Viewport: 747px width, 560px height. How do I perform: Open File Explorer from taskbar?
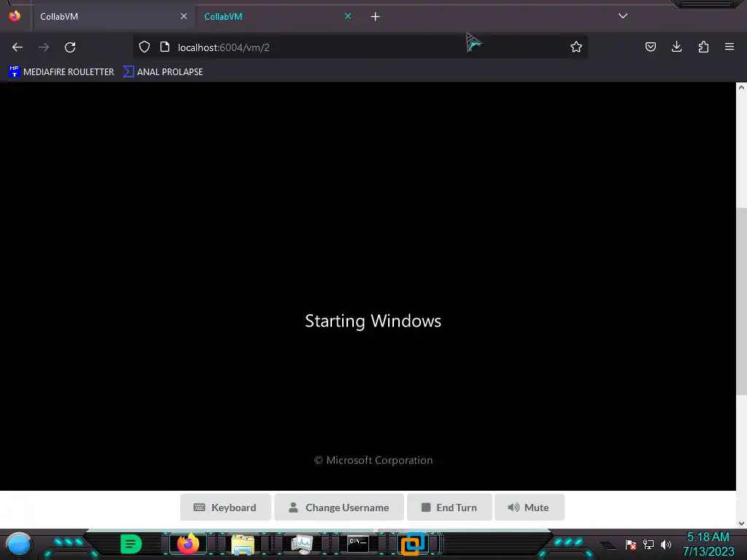click(243, 544)
